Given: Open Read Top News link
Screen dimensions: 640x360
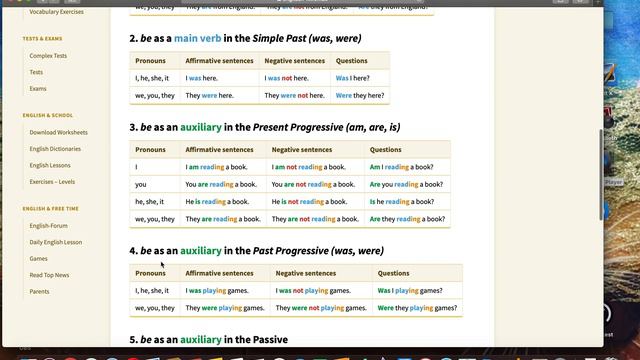Looking at the screenshot, I should (49, 275).
